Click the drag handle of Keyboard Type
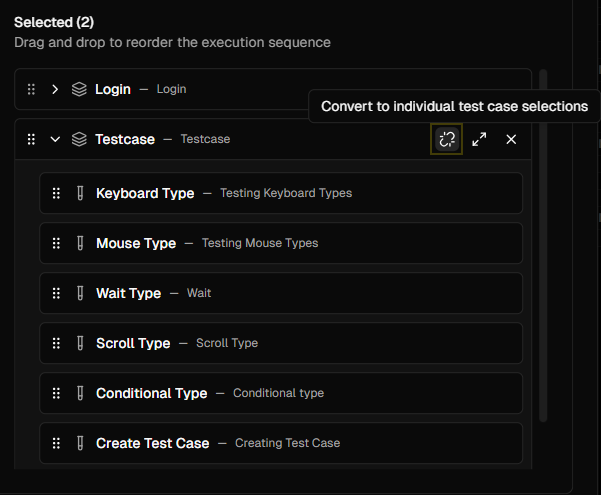The width and height of the screenshot is (601, 495). [x=56, y=193]
